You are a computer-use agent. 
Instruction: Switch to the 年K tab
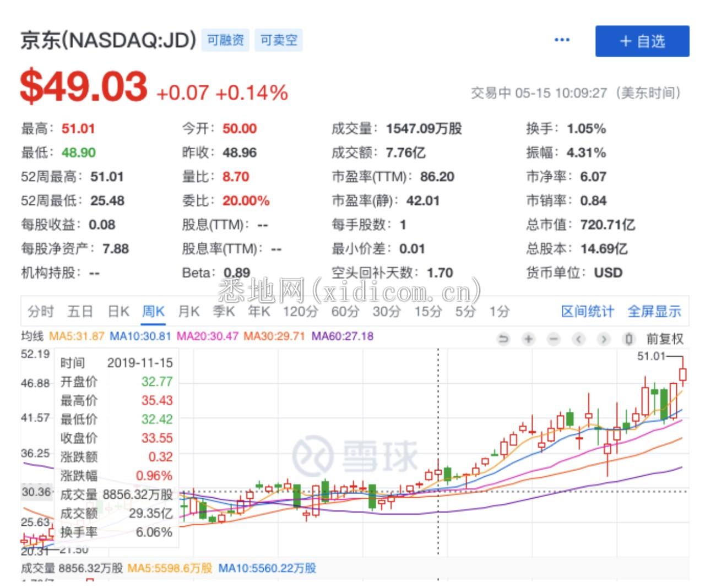point(259,311)
